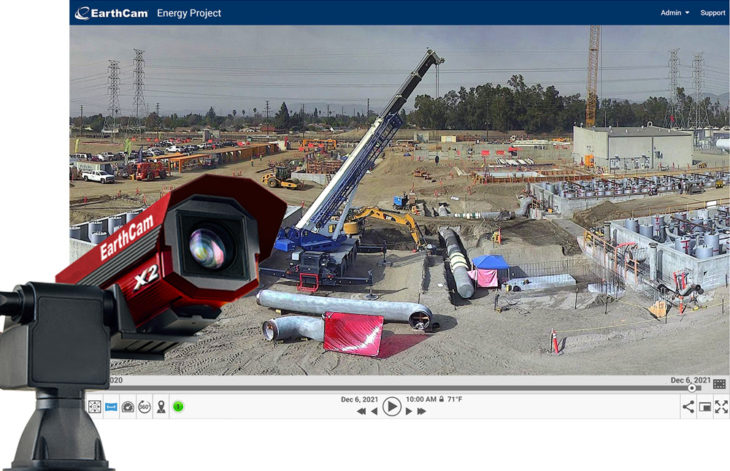Open the Support menu item
The height and width of the screenshot is (471, 730).
[713, 13]
